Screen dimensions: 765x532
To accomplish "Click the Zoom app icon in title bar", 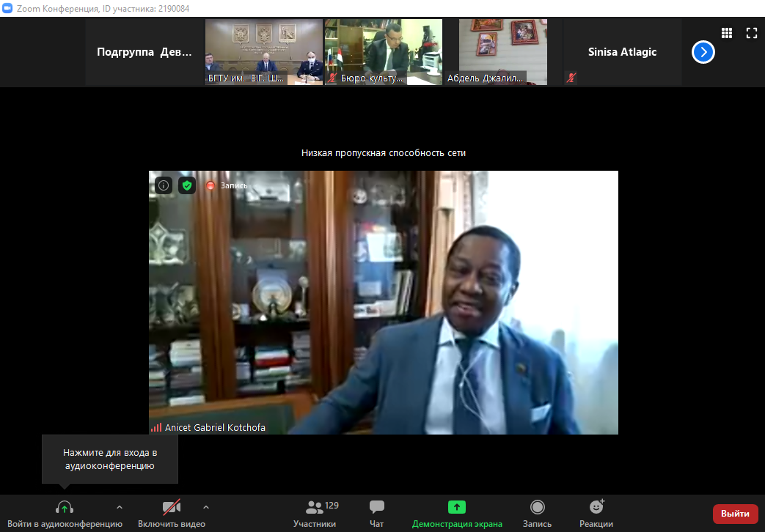I will (x=7, y=8).
